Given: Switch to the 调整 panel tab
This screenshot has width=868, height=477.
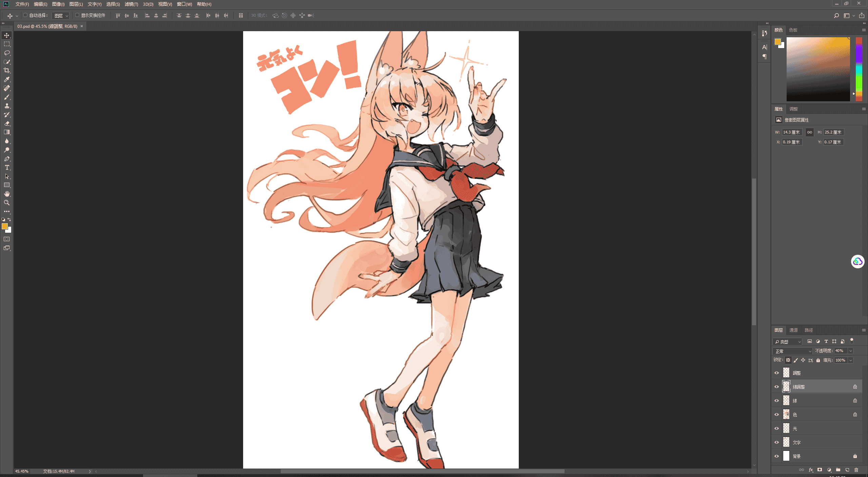Looking at the screenshot, I should pos(793,109).
